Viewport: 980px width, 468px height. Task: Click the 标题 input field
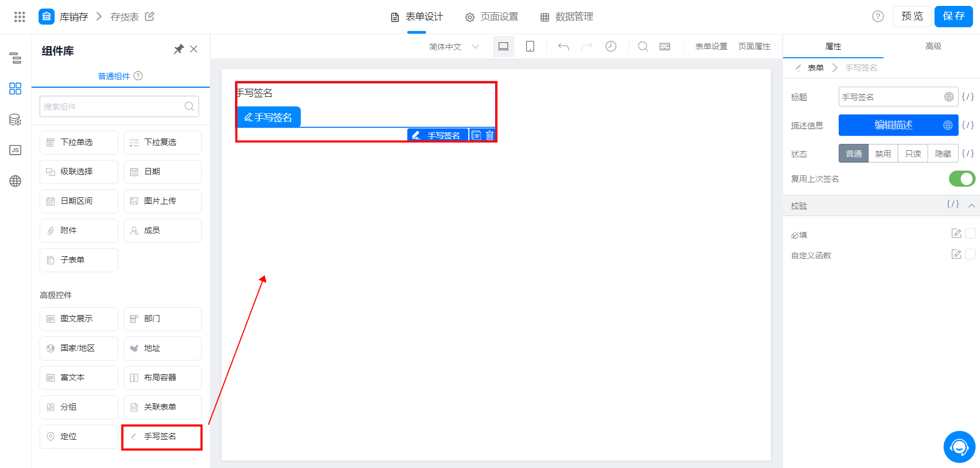899,97
